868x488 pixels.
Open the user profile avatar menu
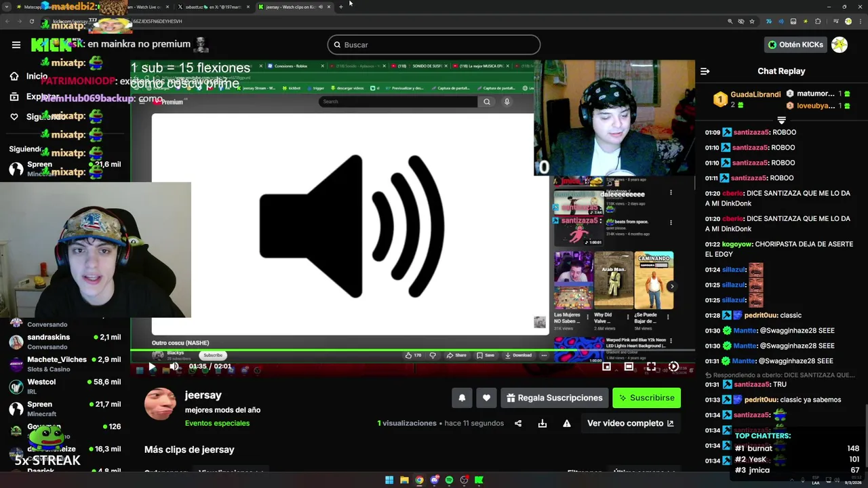pos(840,45)
